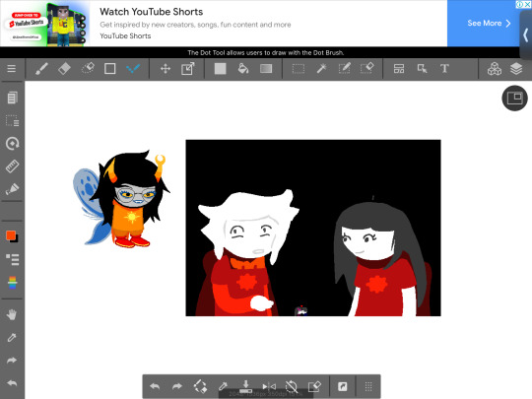
Task: Click the black drawing canvas with two characters
Action: [313, 228]
